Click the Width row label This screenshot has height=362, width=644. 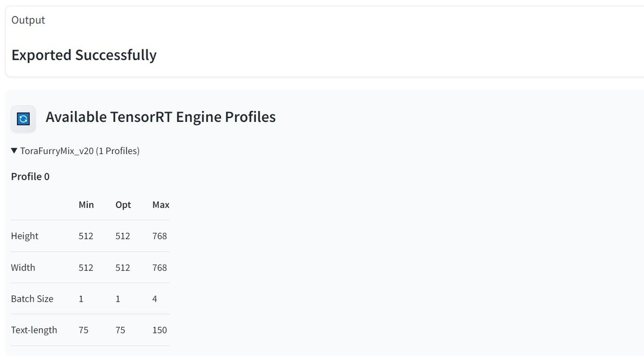click(x=23, y=267)
